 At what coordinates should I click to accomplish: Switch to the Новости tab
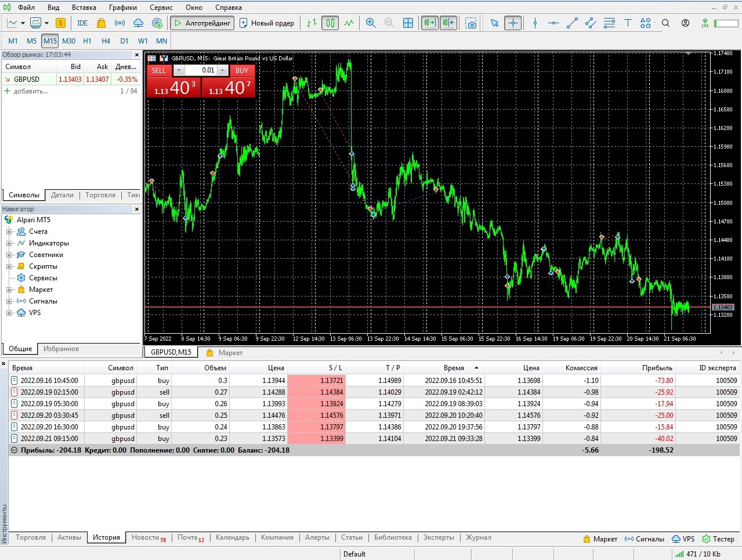point(149,537)
